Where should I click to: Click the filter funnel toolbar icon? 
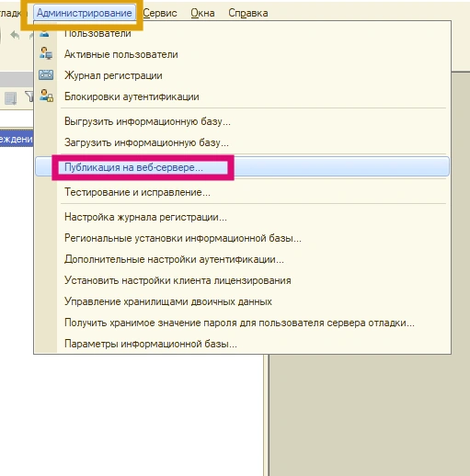point(29,96)
